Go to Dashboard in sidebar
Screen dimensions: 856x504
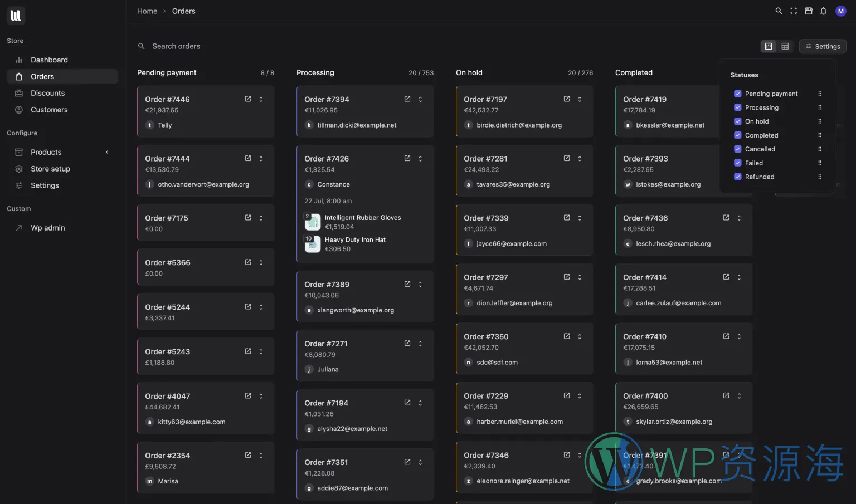pyautogui.click(x=62, y=60)
